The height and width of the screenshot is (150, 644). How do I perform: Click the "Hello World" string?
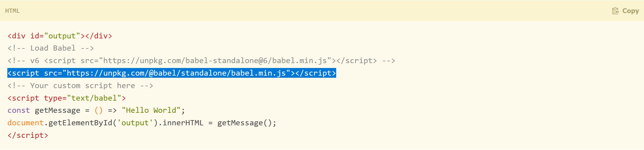pos(151,110)
